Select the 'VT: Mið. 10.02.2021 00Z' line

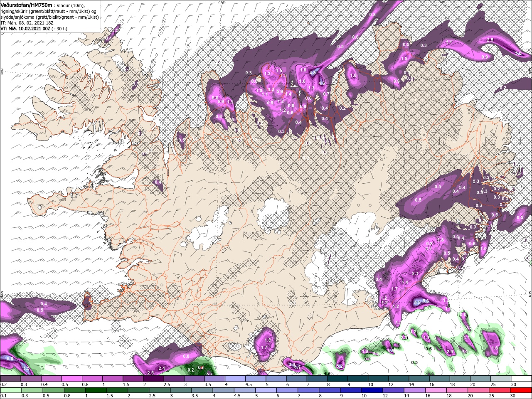coord(34,29)
